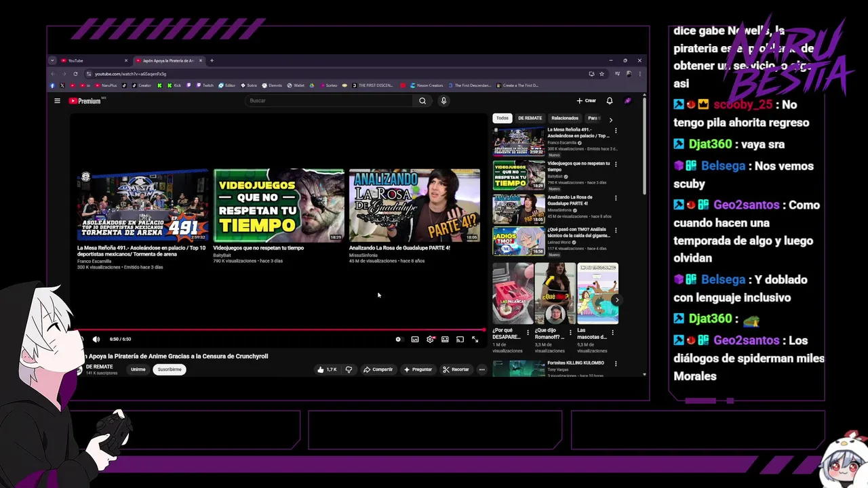
Task: Open THE FIRST DESCEN... bookmark
Action: click(372, 85)
